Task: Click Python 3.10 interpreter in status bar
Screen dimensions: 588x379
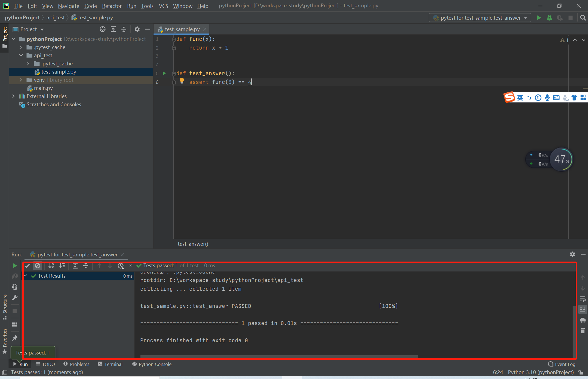Action: pos(541,372)
